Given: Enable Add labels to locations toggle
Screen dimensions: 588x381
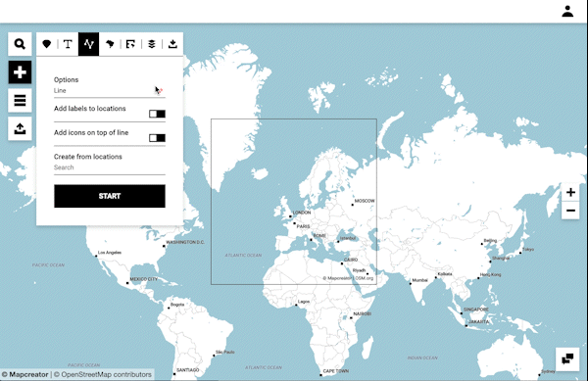Looking at the screenshot, I should pos(157,114).
